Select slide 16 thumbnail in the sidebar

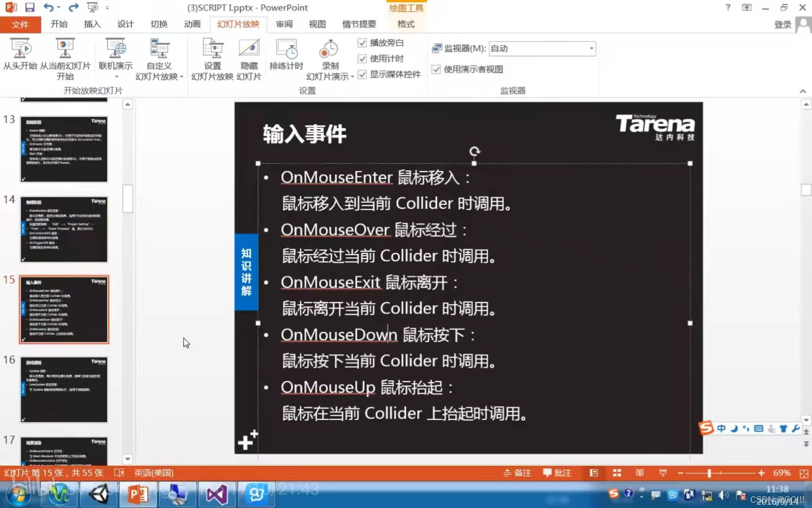coord(64,389)
